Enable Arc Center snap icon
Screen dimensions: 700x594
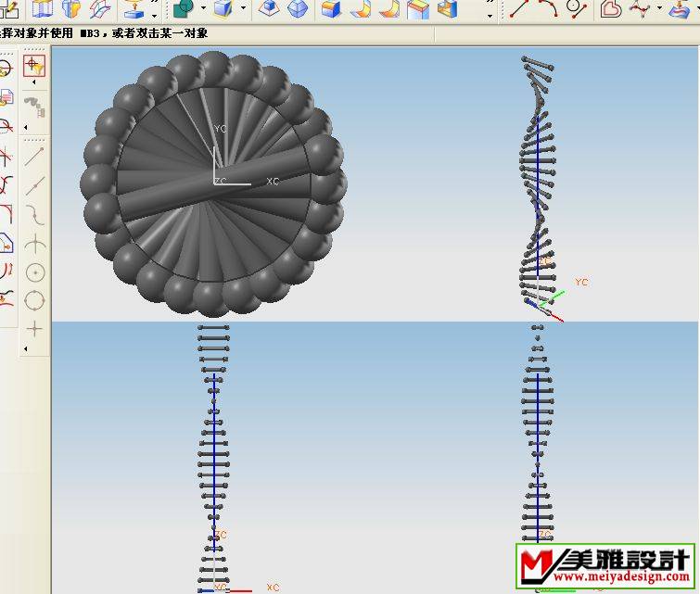pos(35,272)
